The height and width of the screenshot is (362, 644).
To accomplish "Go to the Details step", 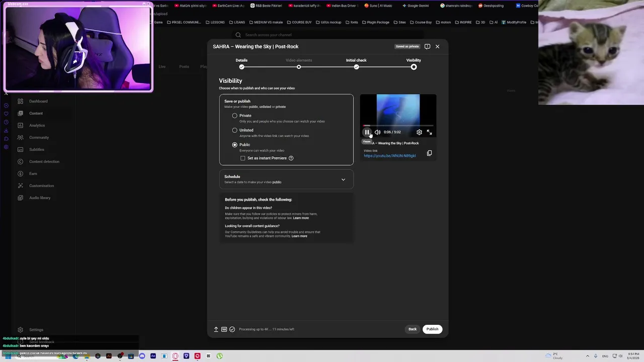I will click(242, 63).
